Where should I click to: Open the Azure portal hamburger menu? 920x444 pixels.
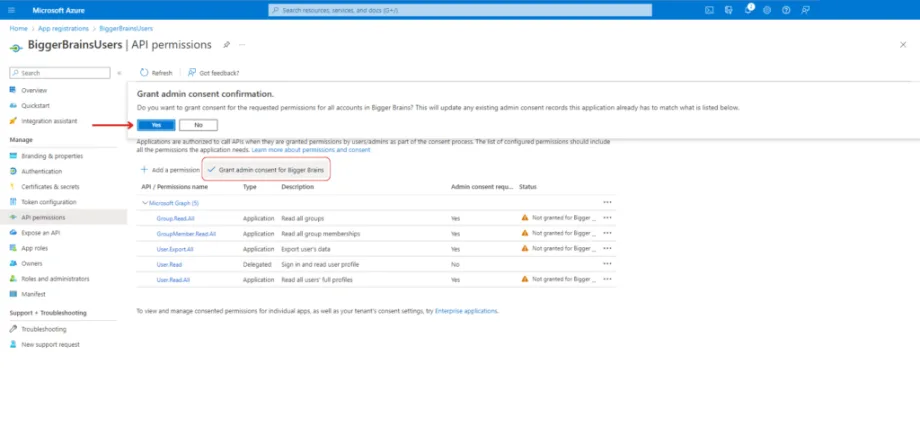pos(12,10)
